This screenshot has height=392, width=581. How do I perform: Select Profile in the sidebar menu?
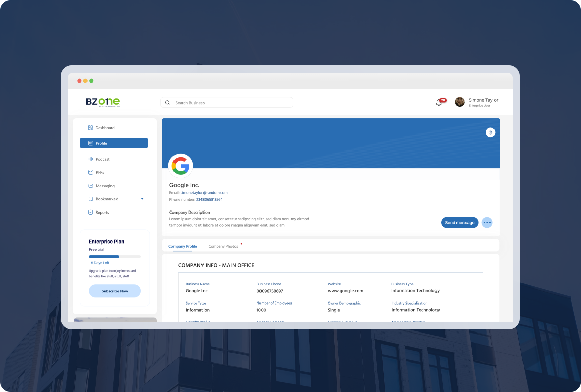click(x=113, y=143)
